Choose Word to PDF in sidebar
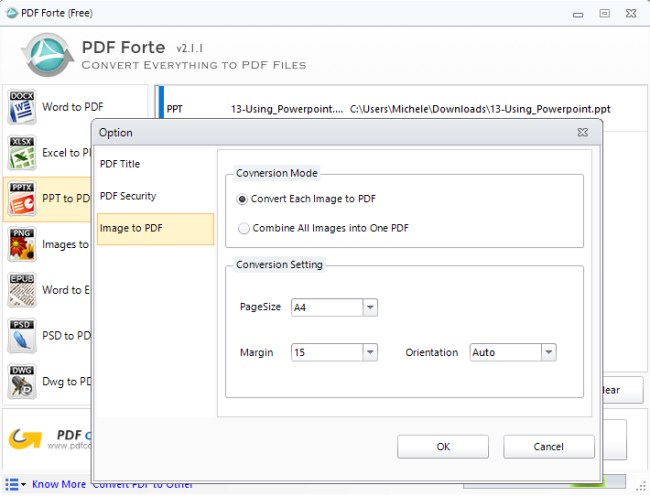The image size is (650, 496). 73,107
